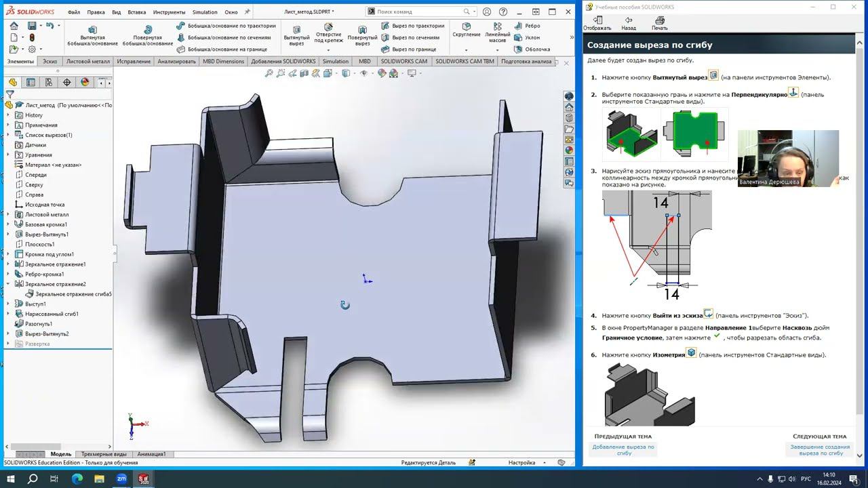
Task: Open the DimXpertManager crosshair tab
Action: 66,83
